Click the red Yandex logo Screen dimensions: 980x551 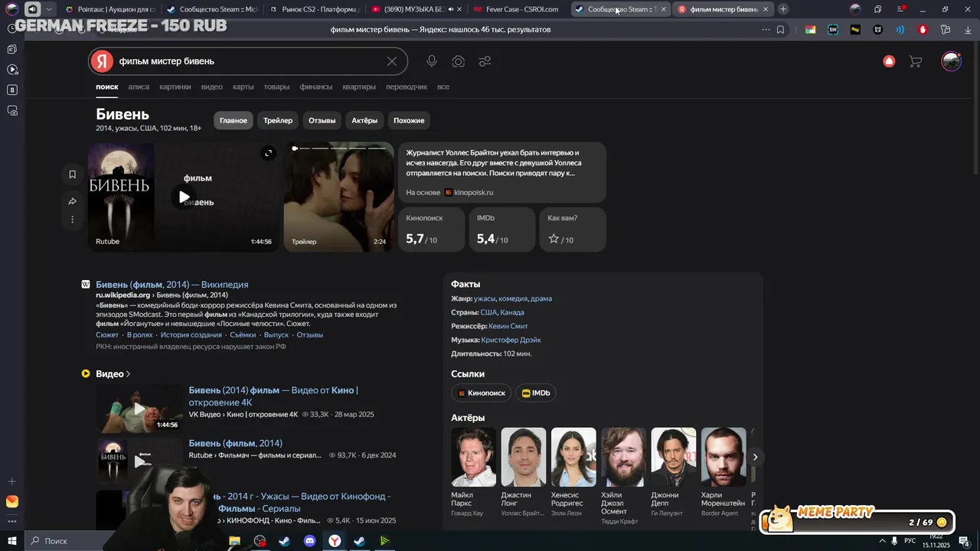[102, 61]
